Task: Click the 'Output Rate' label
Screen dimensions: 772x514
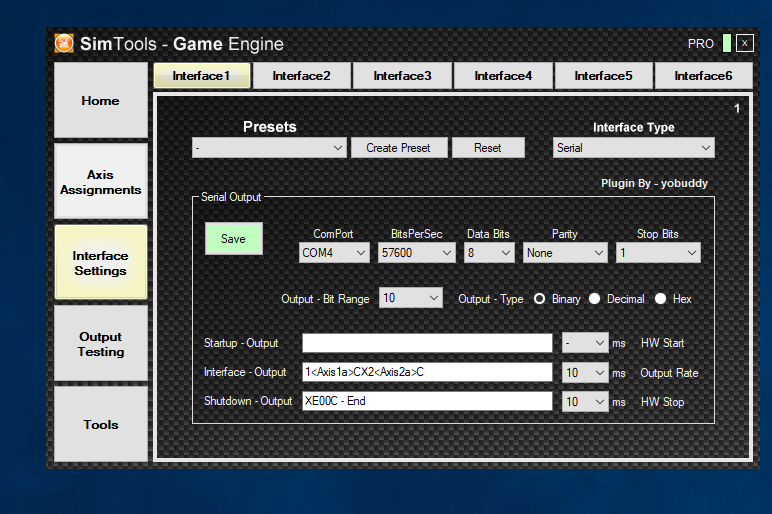Action: pos(669,373)
